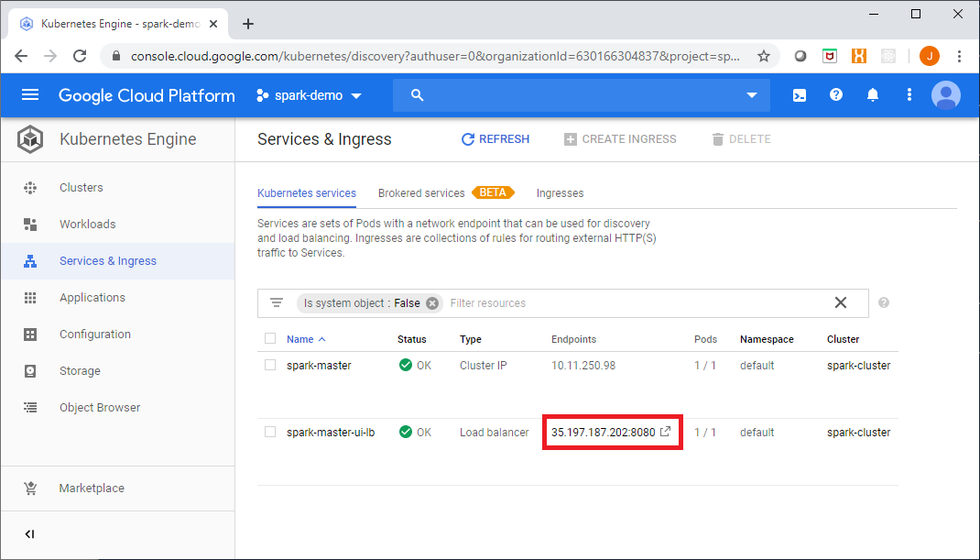The height and width of the screenshot is (560, 980).
Task: Open the spark-master service link
Action: click(319, 366)
